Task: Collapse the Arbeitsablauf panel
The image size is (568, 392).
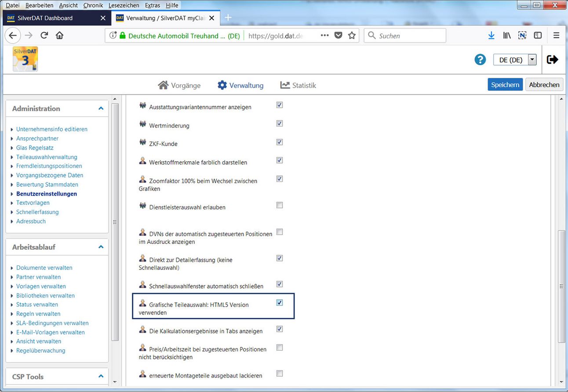Action: coord(101,247)
